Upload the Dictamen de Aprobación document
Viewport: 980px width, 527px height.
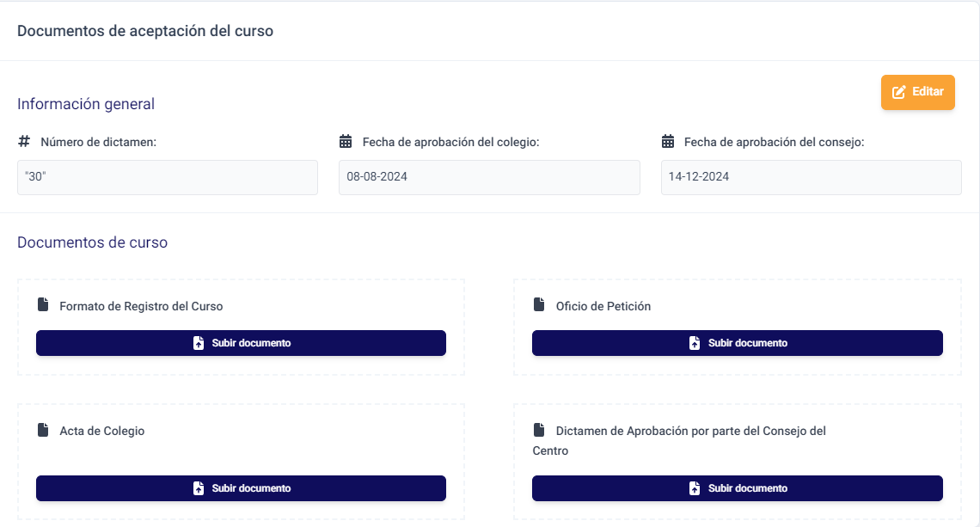click(x=737, y=488)
